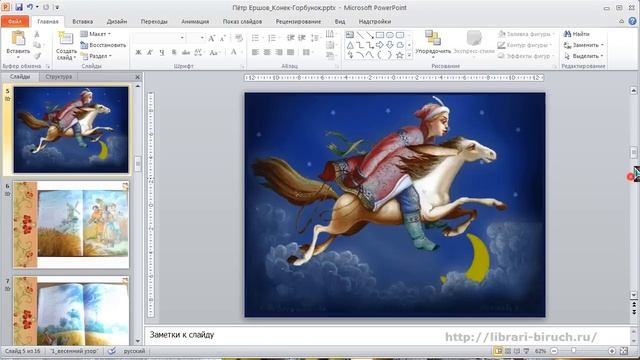Select the rectangle shape in gallery
This screenshot has width=640, height=360.
[x=380, y=35]
